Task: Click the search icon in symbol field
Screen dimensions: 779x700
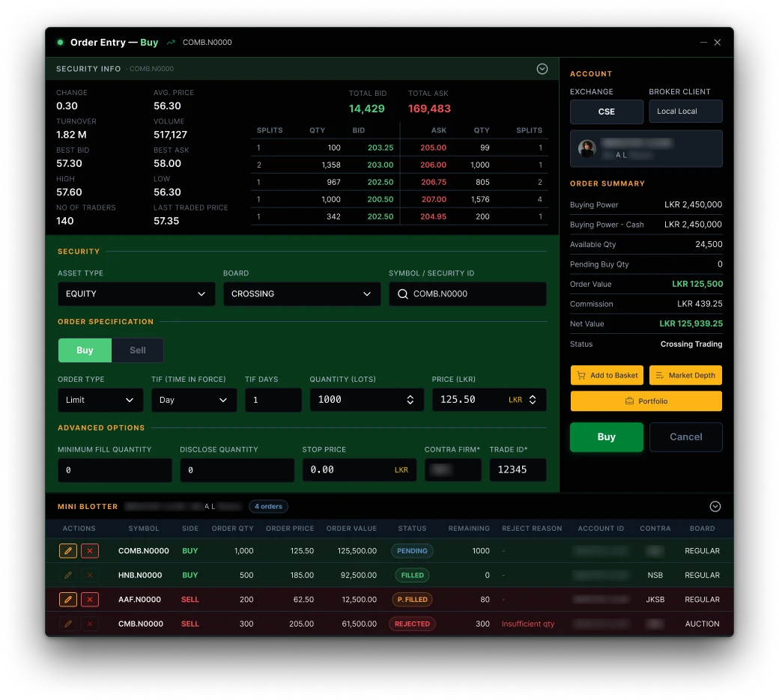Action: point(403,294)
